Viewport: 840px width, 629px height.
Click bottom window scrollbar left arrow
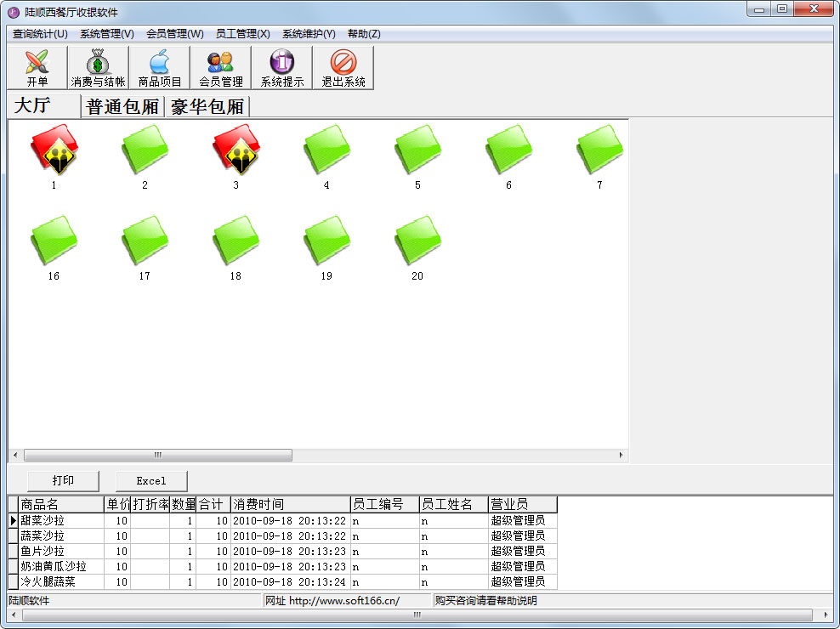(14, 615)
